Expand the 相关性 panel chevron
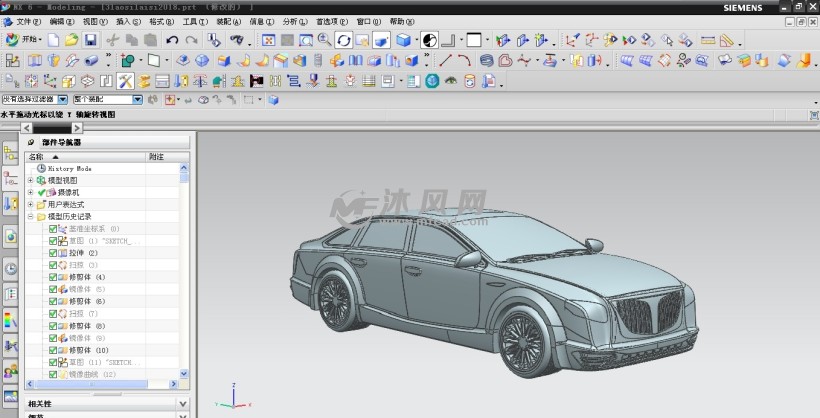820x418 pixels. [183, 403]
